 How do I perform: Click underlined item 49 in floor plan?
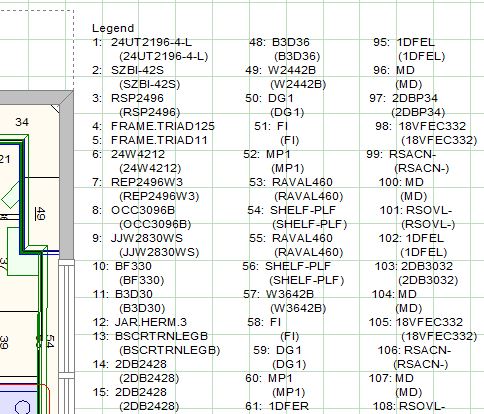pyautogui.click(x=40, y=214)
